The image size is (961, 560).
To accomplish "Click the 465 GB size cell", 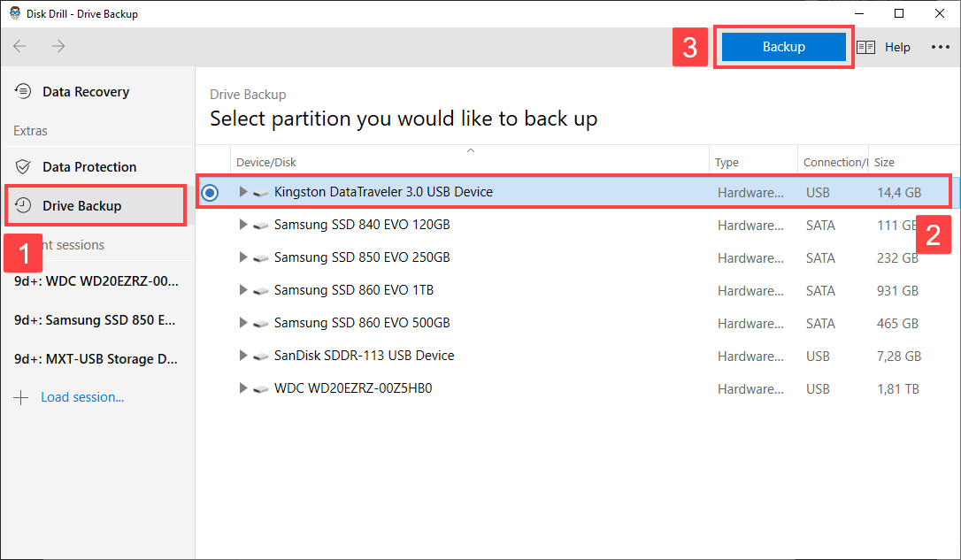I will pyautogui.click(x=897, y=324).
